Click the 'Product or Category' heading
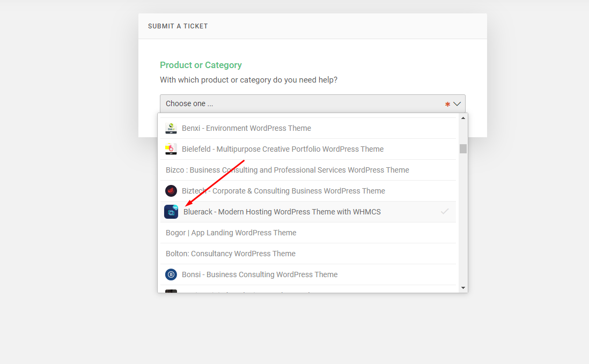The height and width of the screenshot is (364, 589). (x=201, y=65)
